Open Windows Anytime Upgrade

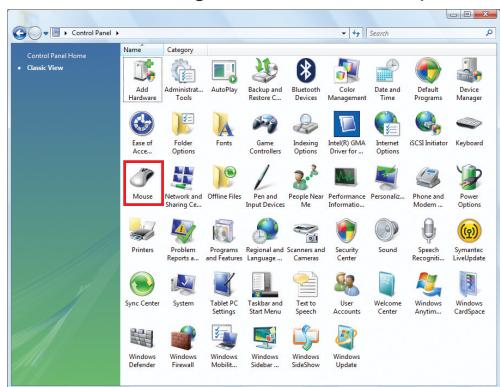pos(428,293)
